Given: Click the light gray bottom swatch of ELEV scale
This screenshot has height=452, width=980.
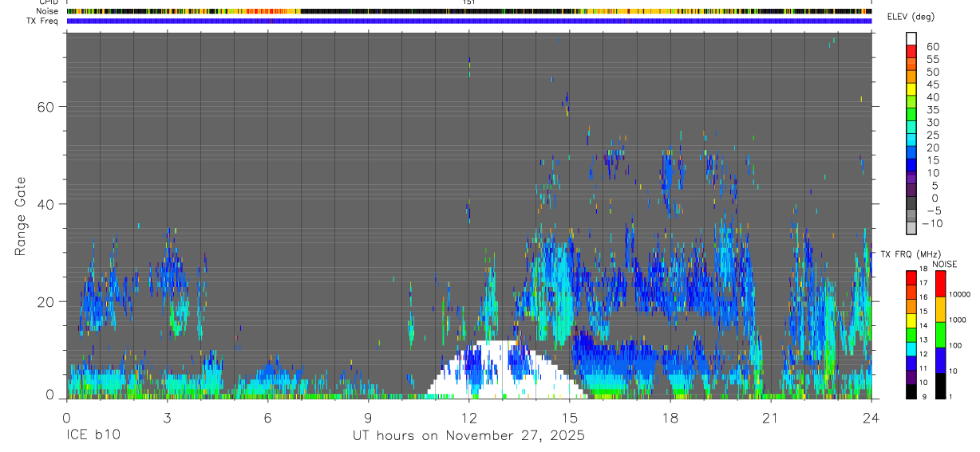Looking at the screenshot, I should [911, 228].
